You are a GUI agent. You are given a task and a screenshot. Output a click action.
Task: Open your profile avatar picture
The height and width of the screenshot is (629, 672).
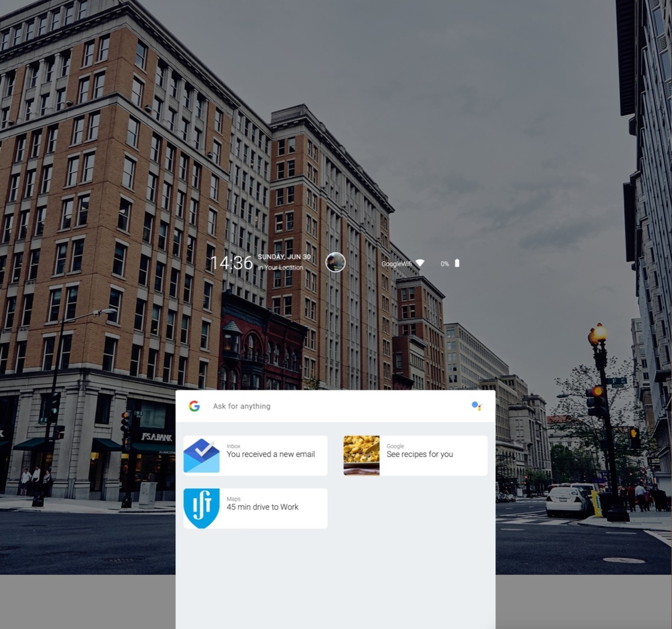point(335,262)
